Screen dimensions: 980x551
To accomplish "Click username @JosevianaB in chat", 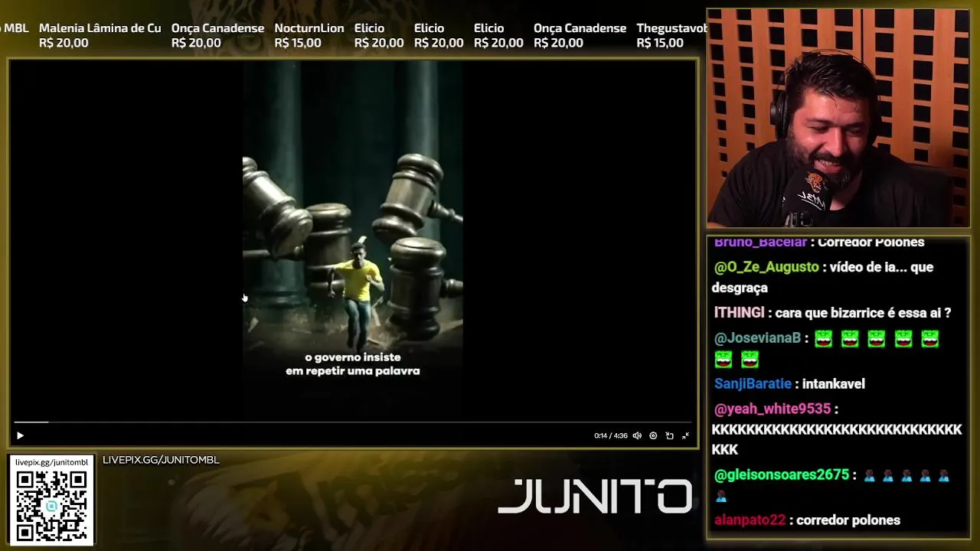I will click(x=757, y=338).
